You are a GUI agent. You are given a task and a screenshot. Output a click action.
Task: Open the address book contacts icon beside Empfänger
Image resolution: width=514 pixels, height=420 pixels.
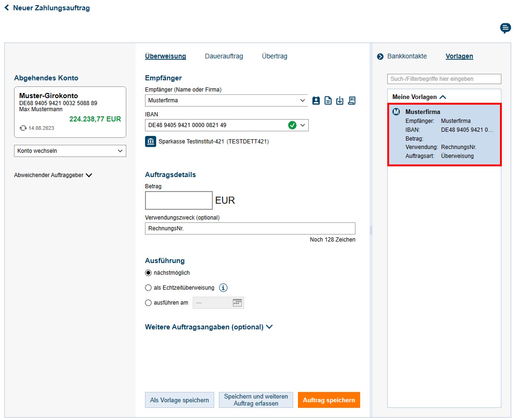[316, 100]
